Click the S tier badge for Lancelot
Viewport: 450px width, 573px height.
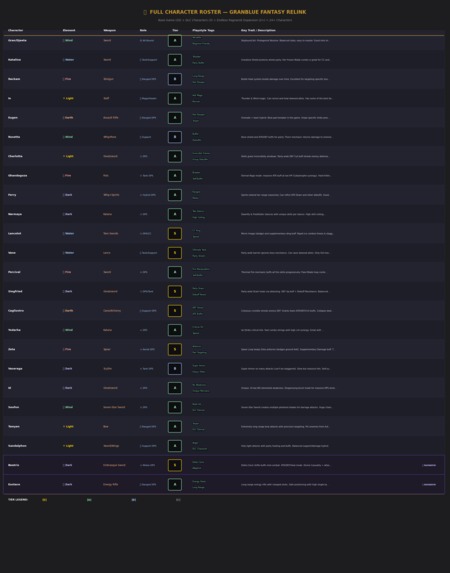click(x=175, y=234)
